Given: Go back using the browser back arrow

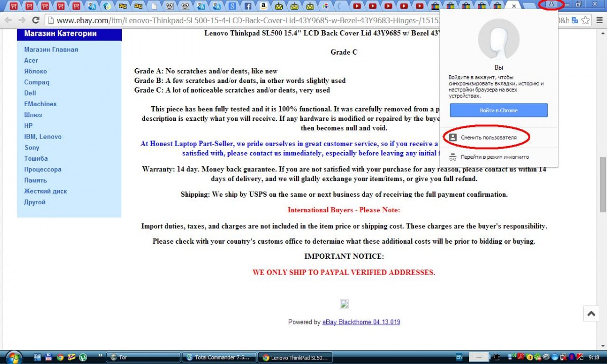Looking at the screenshot, I should point(8,21).
